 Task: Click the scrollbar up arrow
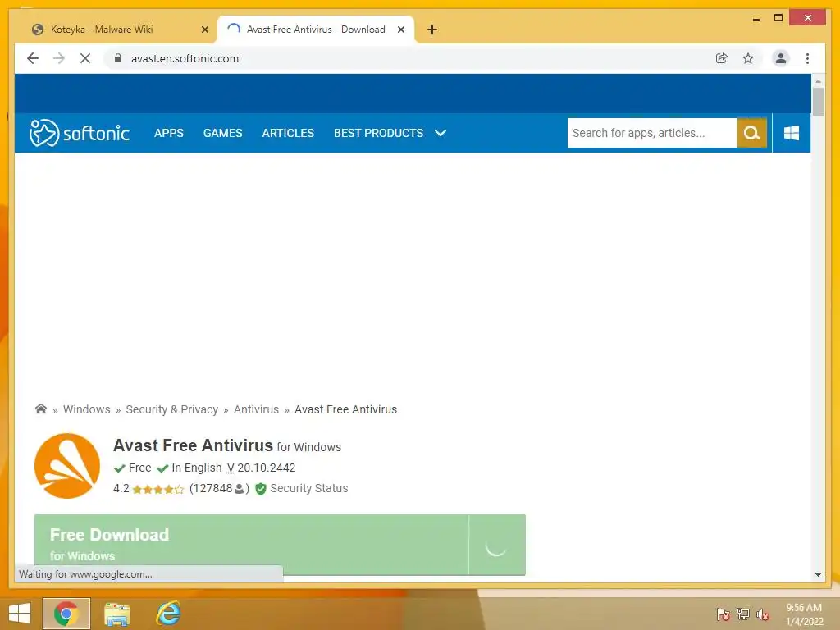[x=818, y=80]
